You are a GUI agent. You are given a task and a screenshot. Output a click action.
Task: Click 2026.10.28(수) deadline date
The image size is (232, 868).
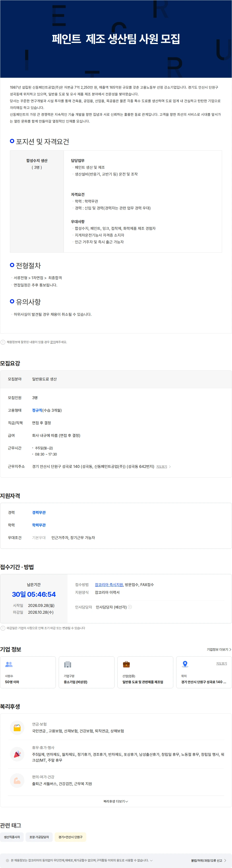point(41,612)
